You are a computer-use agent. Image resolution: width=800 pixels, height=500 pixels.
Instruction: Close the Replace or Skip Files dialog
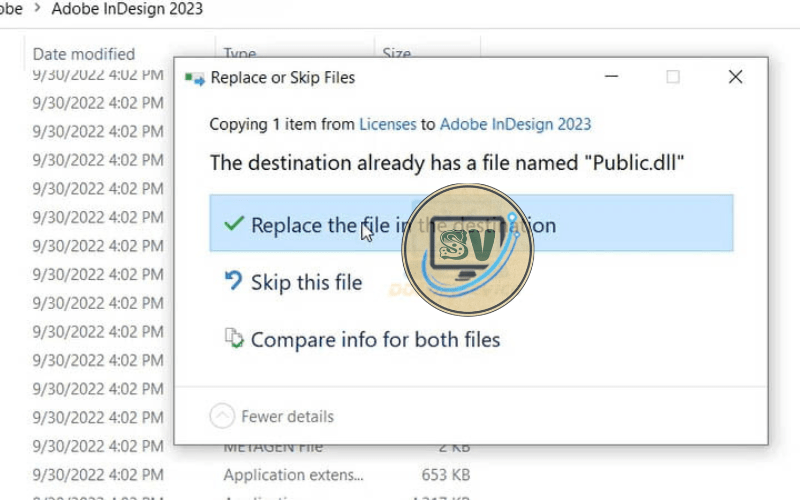tap(735, 77)
